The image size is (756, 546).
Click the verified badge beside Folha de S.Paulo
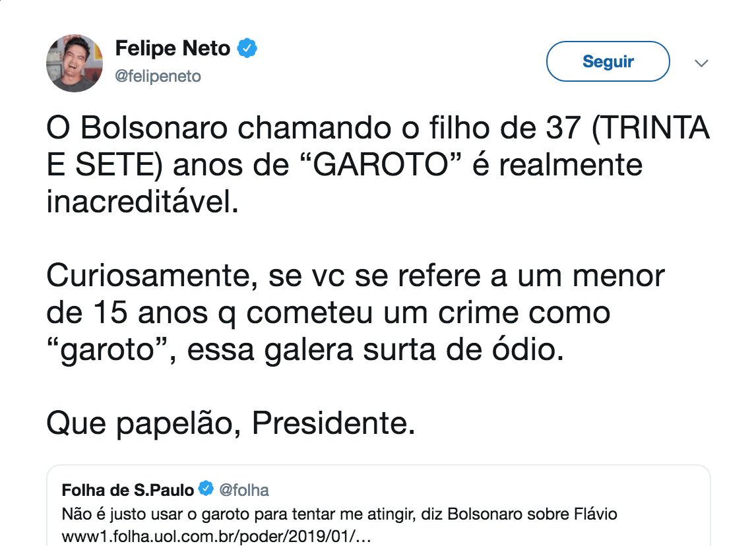click(x=206, y=490)
